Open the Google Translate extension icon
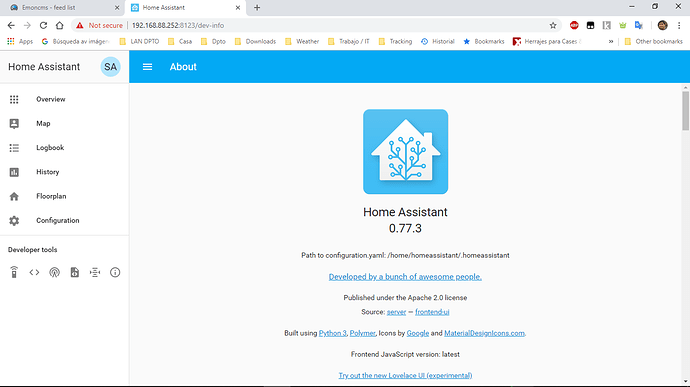 click(639, 26)
